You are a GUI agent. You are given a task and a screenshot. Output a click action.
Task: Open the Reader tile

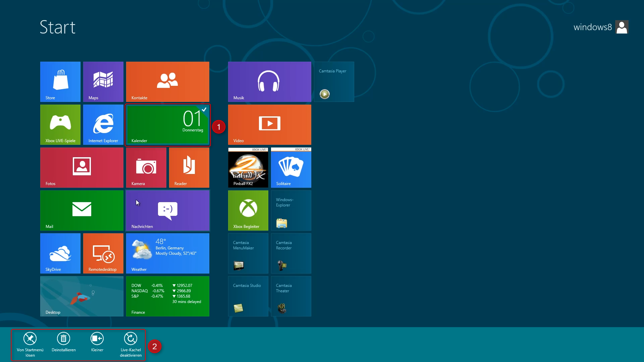click(x=189, y=168)
